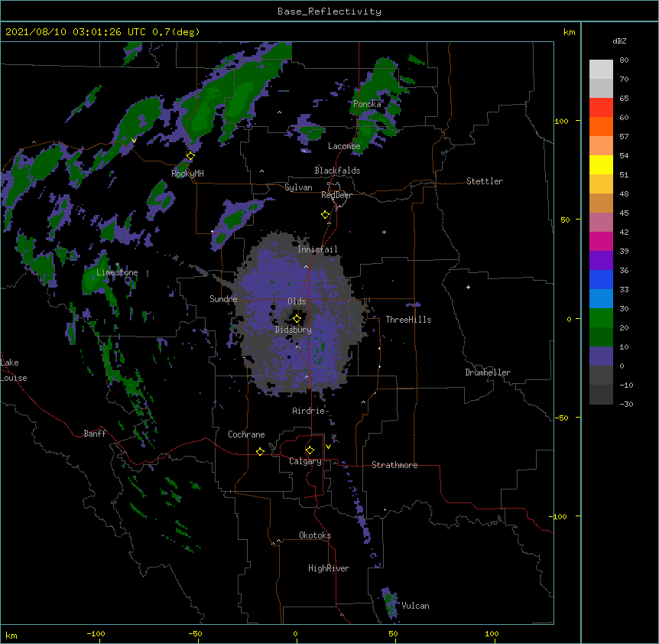Click the Calgary city label
This screenshot has width=659, height=644.
305,461
